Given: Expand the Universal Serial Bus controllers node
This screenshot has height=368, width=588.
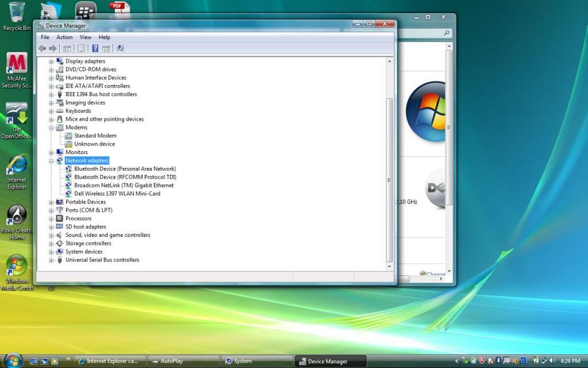Looking at the screenshot, I should pos(51,259).
